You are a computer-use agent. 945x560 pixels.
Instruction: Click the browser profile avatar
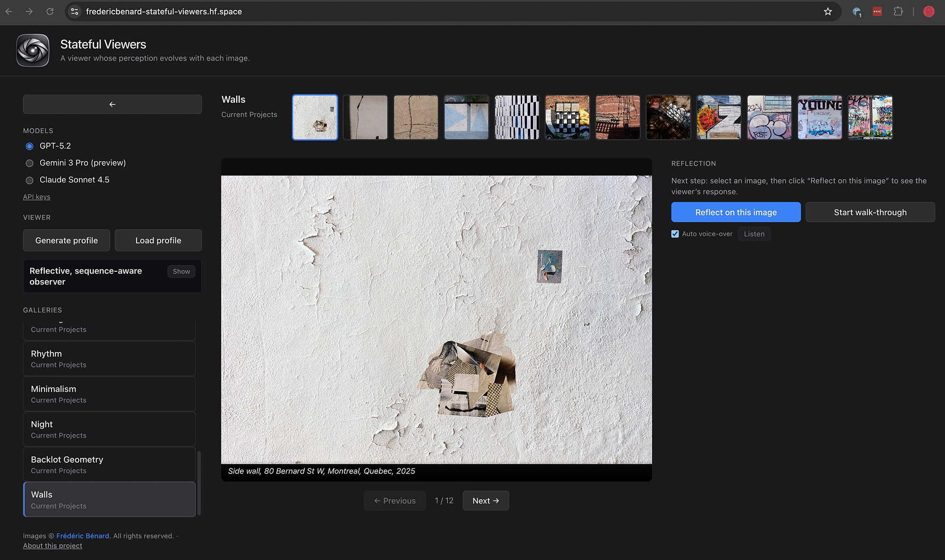click(928, 11)
